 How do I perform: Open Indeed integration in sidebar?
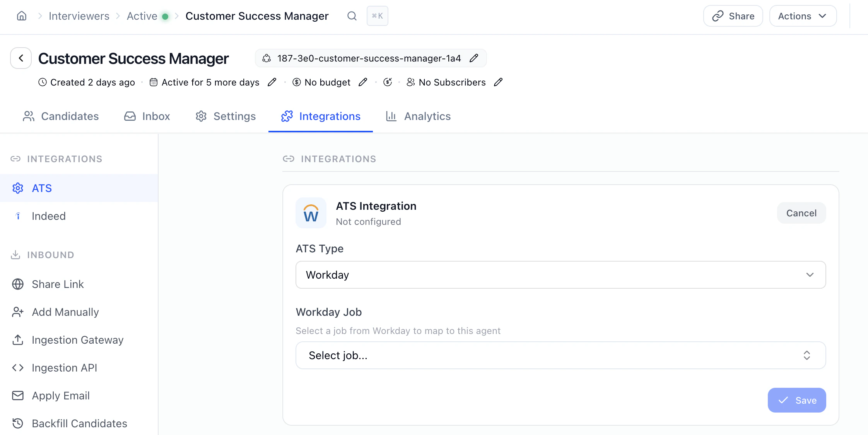click(79, 216)
